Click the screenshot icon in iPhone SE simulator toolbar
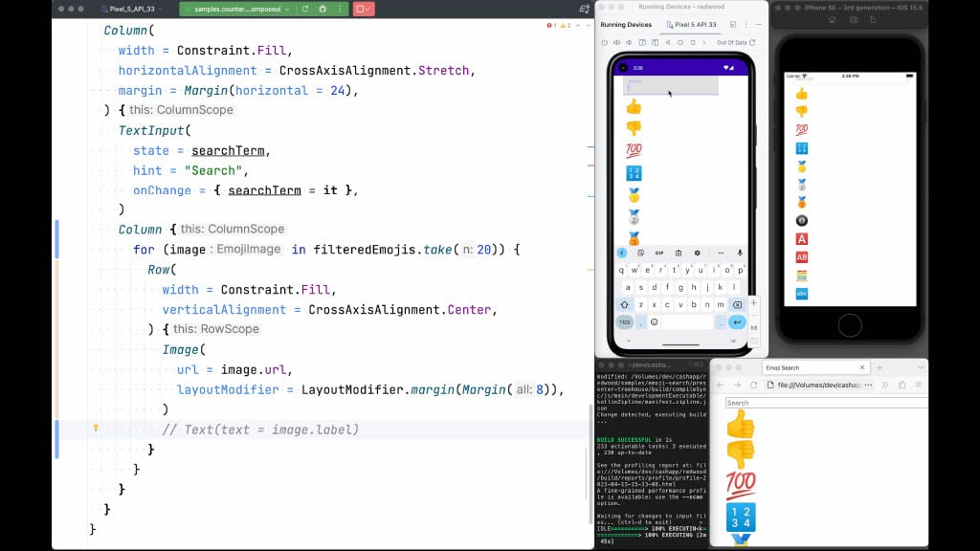Screen dimensions: 980x551 [853, 20]
